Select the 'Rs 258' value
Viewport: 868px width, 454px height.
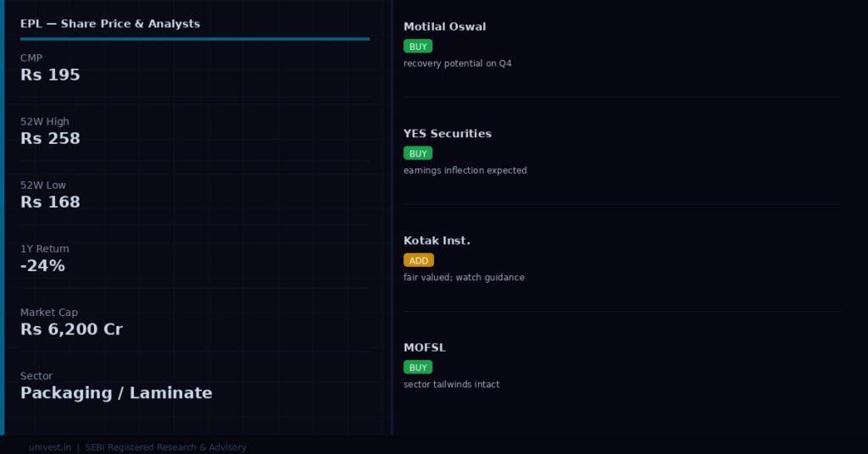tap(50, 138)
